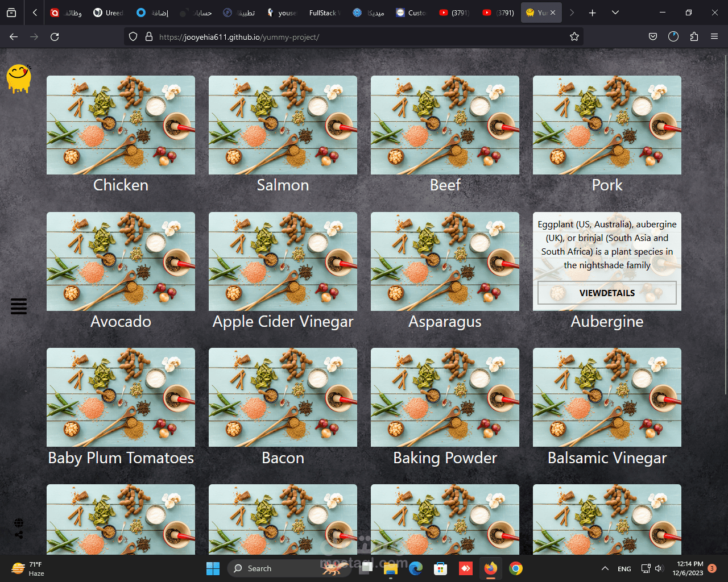Click the Asparagus label
This screenshot has height=582, width=728.
pyautogui.click(x=445, y=322)
